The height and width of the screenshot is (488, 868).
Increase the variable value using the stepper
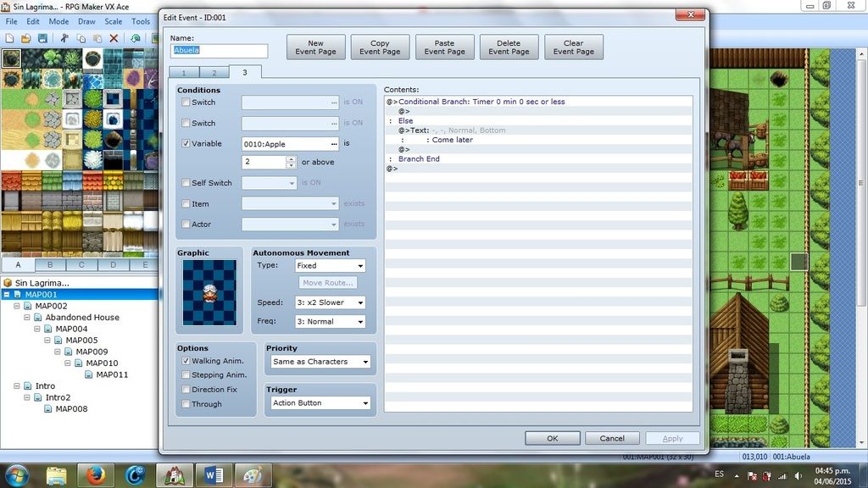point(291,158)
